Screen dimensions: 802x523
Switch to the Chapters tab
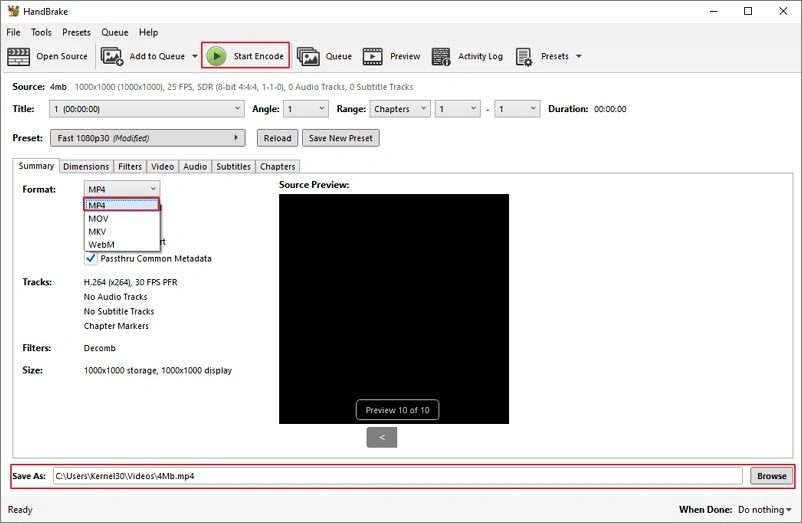coord(277,166)
